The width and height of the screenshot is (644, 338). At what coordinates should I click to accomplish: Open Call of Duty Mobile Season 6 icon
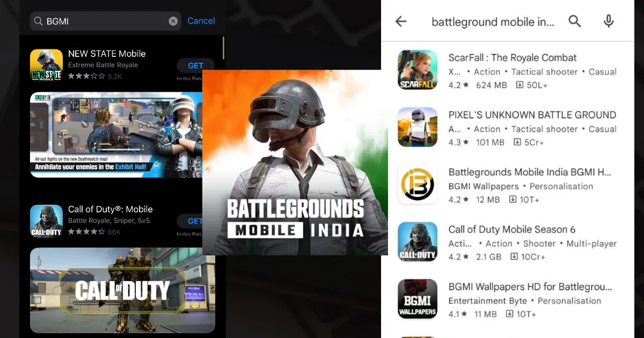coord(417,241)
